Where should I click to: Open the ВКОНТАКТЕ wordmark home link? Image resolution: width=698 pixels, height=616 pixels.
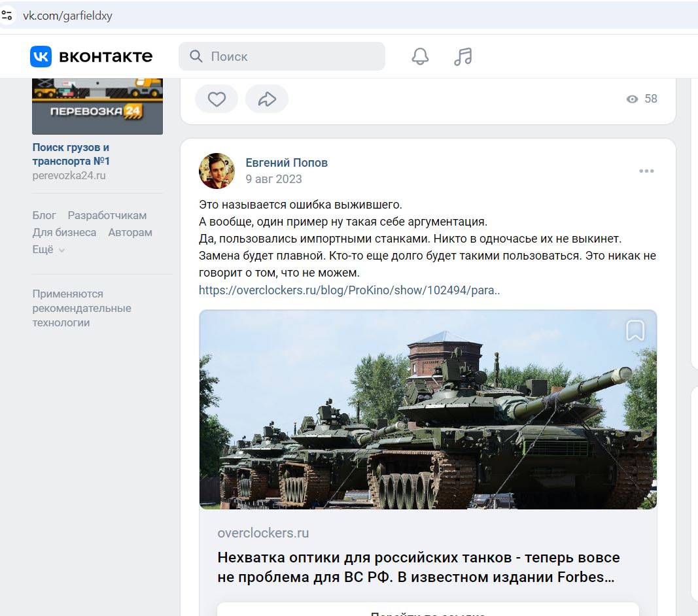click(105, 56)
